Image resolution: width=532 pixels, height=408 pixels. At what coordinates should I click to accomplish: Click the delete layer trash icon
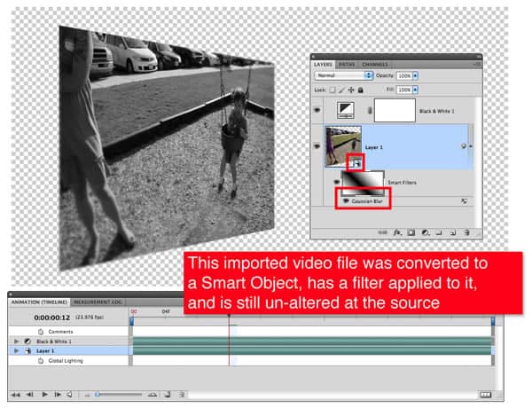tap(469, 232)
